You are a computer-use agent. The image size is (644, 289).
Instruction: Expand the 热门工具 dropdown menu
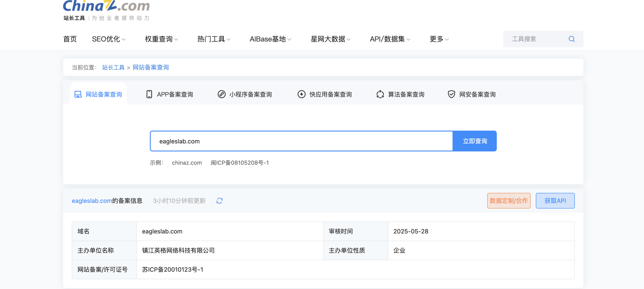tap(214, 39)
